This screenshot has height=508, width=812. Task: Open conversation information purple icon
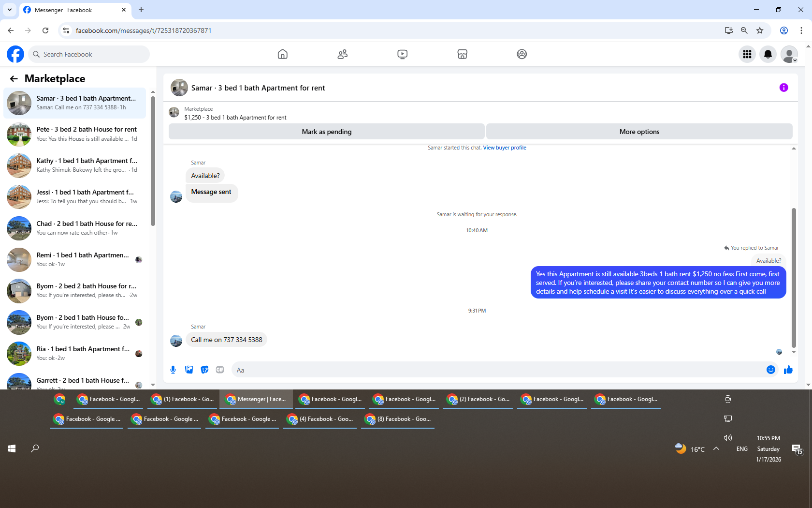pos(784,88)
